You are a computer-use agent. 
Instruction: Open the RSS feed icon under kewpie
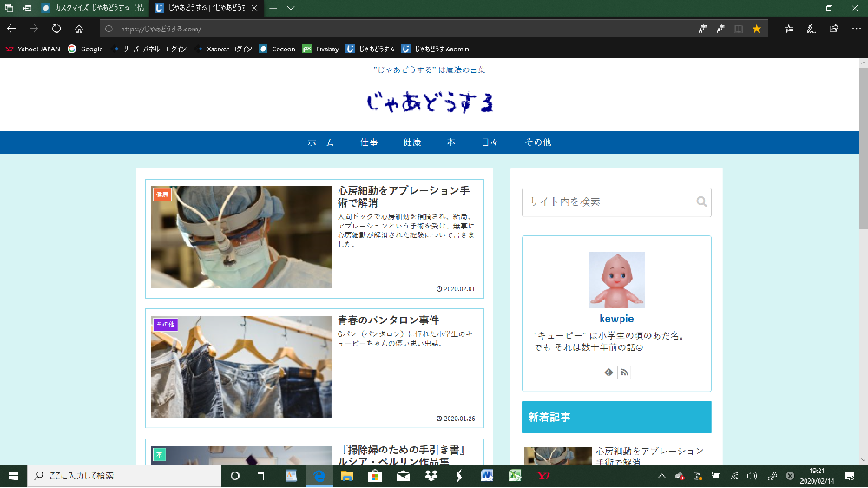tap(624, 373)
